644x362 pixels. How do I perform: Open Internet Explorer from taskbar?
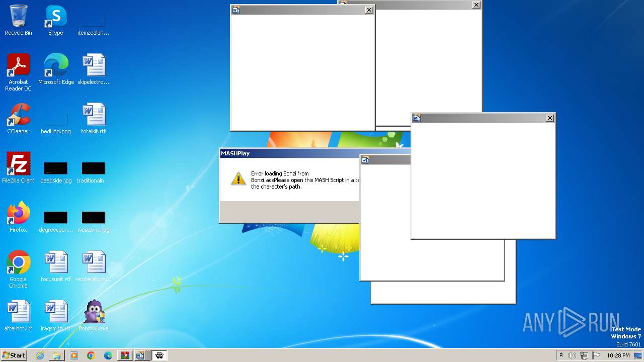click(x=40, y=355)
